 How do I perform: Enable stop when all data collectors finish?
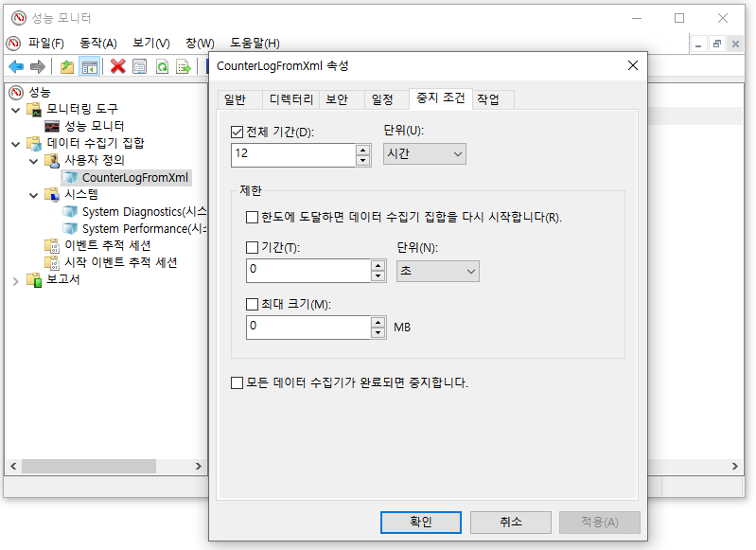click(237, 383)
